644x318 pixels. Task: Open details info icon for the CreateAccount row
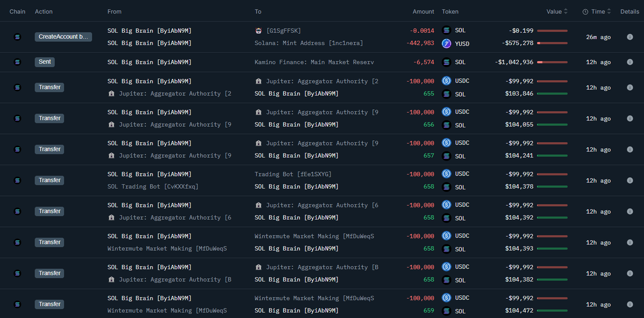[630, 37]
